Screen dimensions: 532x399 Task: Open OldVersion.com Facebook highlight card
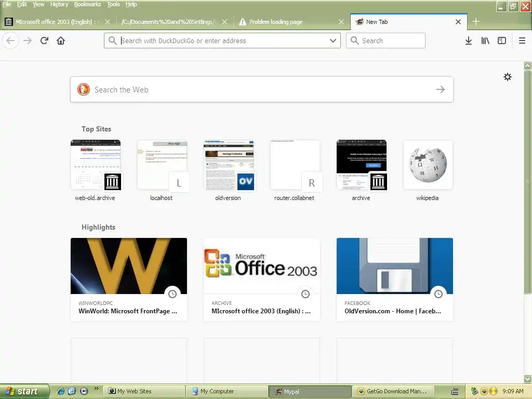[x=395, y=279]
